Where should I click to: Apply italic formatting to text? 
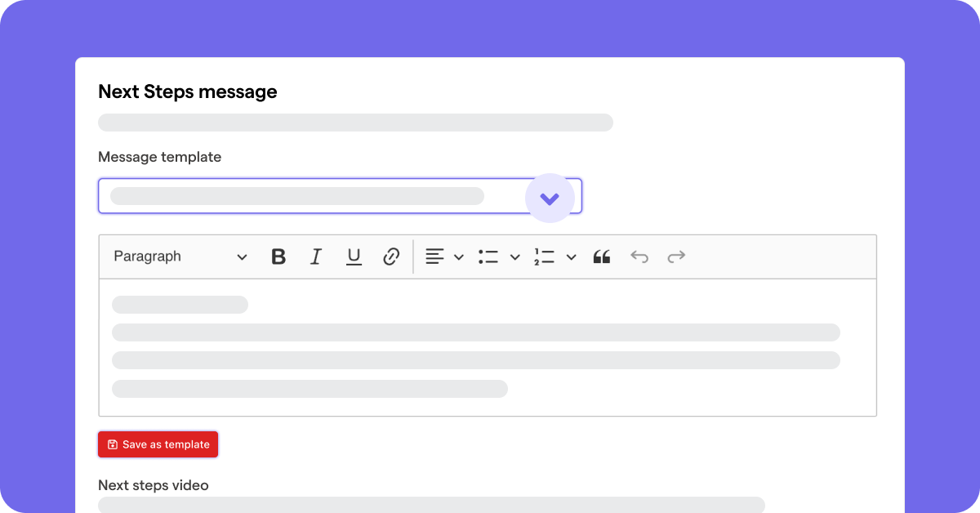pyautogui.click(x=316, y=256)
